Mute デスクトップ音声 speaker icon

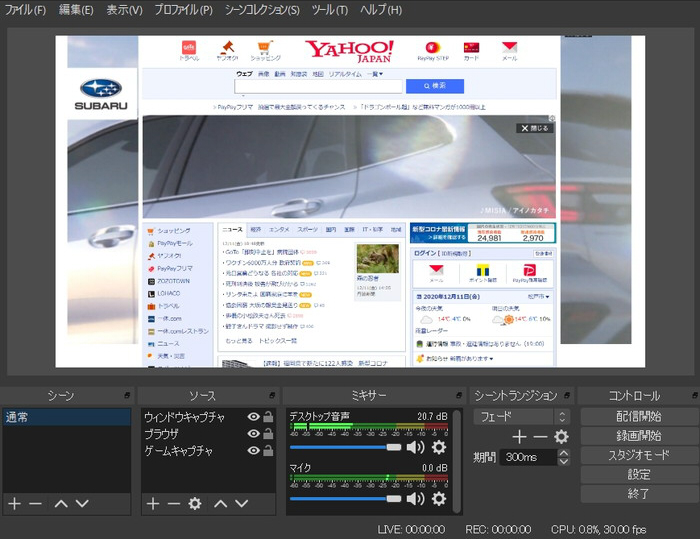click(x=416, y=447)
